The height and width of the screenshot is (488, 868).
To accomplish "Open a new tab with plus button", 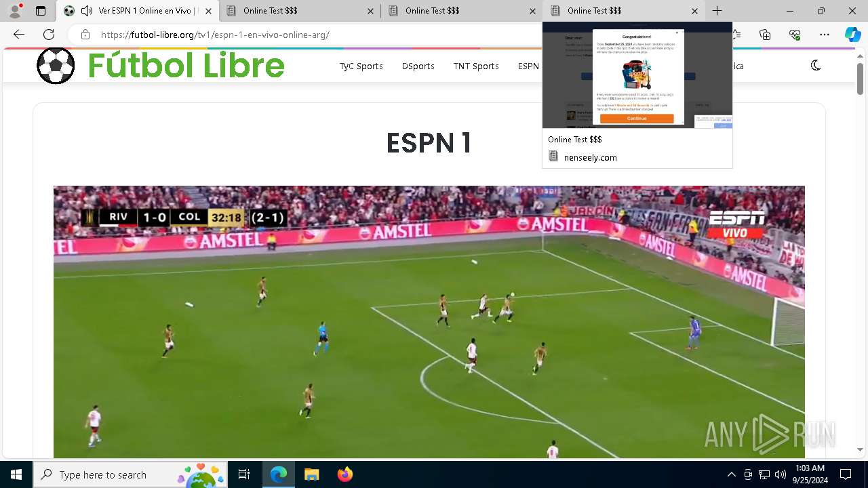I will (717, 11).
